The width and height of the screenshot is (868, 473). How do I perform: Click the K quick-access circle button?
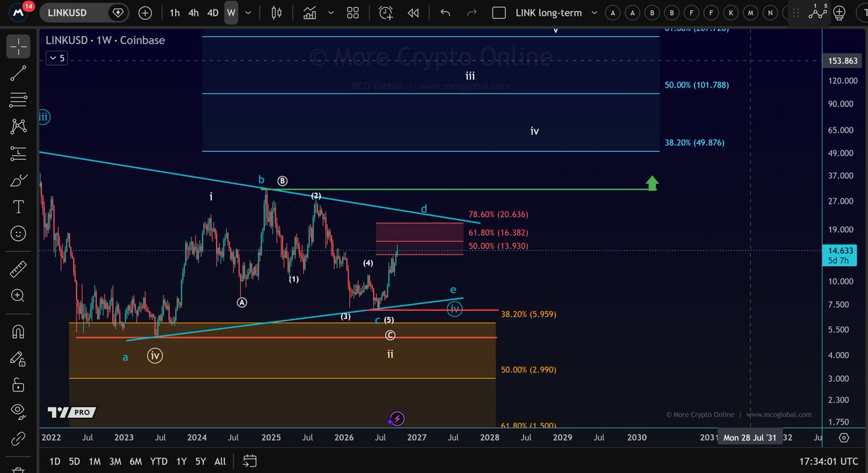coord(731,12)
